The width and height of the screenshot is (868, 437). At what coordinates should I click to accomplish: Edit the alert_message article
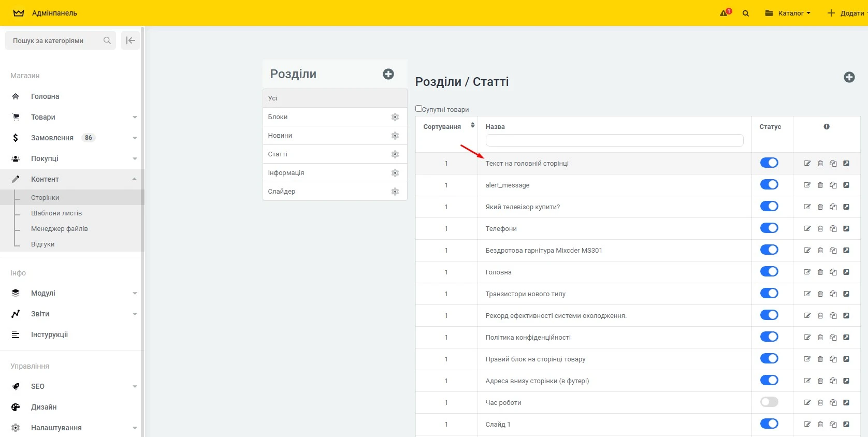pos(807,185)
